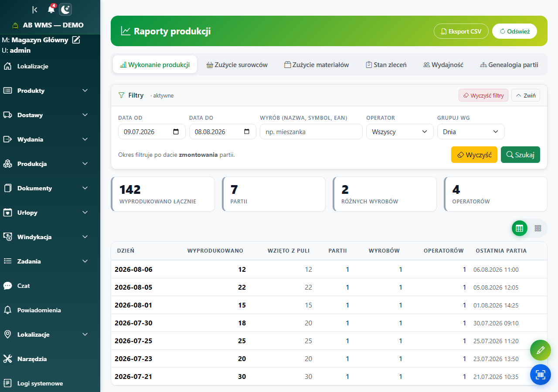The image size is (558, 392).
Task: Click the Eksport CSV button
Action: point(461,31)
